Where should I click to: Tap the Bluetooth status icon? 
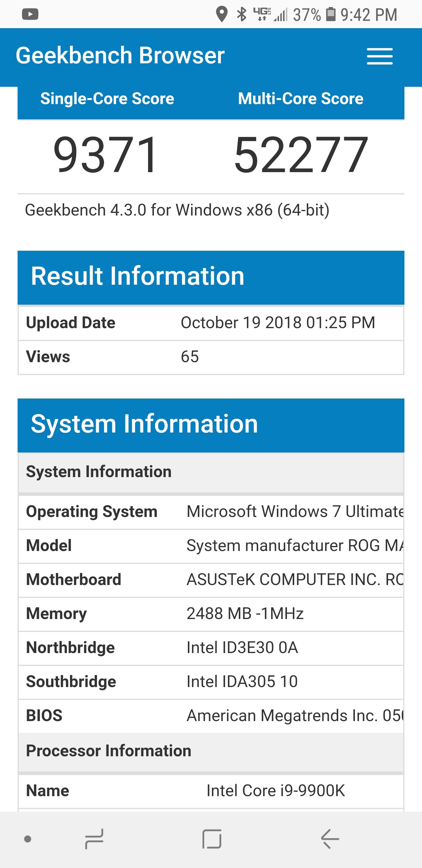(241, 14)
